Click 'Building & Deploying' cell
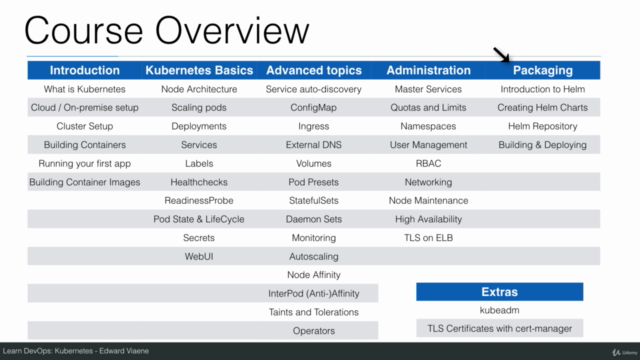 [x=542, y=144]
